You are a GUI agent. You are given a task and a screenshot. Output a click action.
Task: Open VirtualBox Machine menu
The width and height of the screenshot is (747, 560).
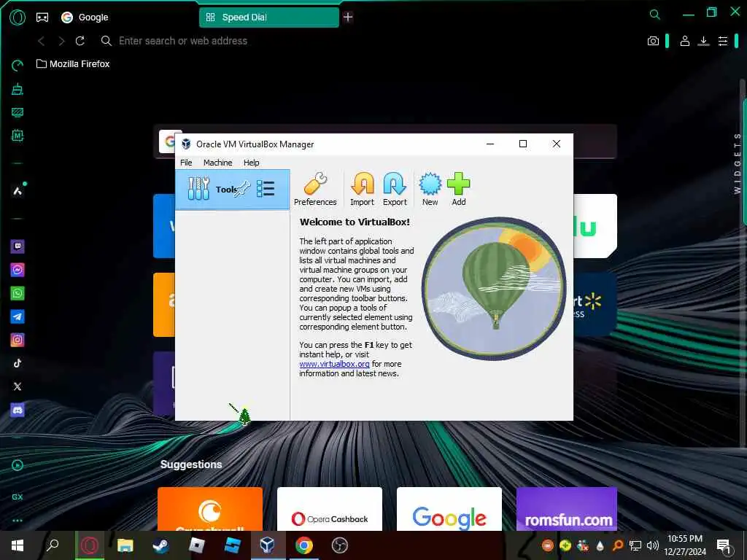[217, 163]
